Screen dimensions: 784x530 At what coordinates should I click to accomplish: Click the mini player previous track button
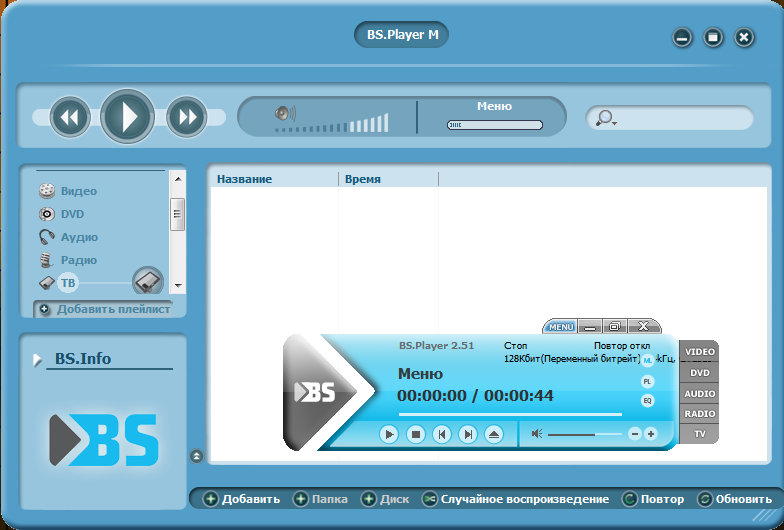[x=442, y=434]
